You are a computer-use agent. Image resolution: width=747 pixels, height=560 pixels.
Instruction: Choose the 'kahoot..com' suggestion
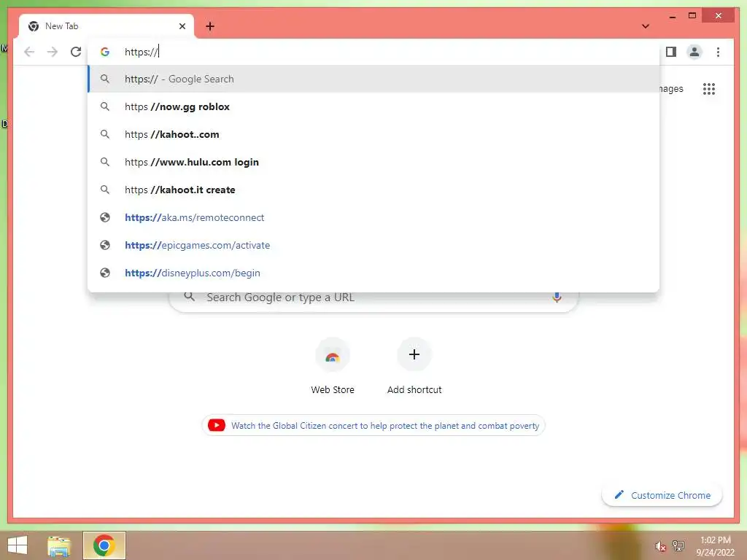[373, 134]
